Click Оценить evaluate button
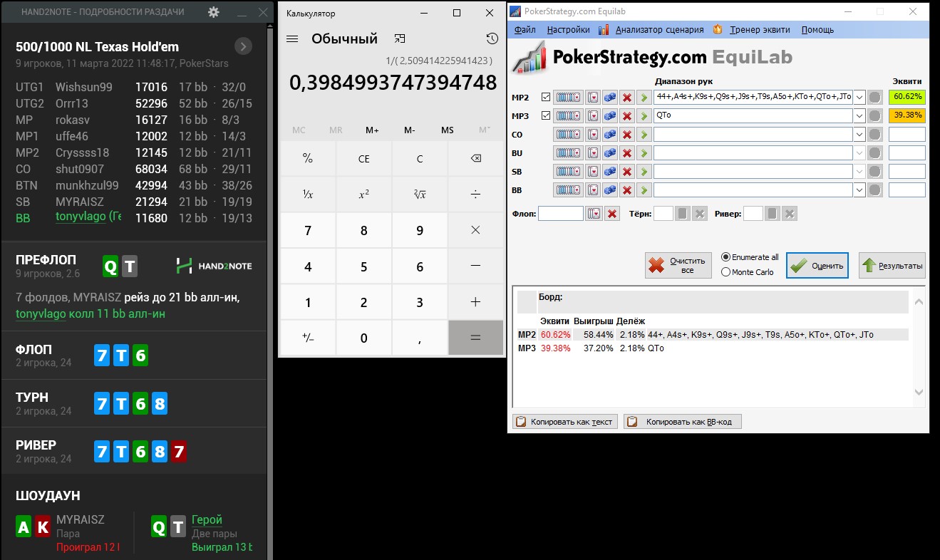This screenshot has width=940, height=560. coord(817,266)
